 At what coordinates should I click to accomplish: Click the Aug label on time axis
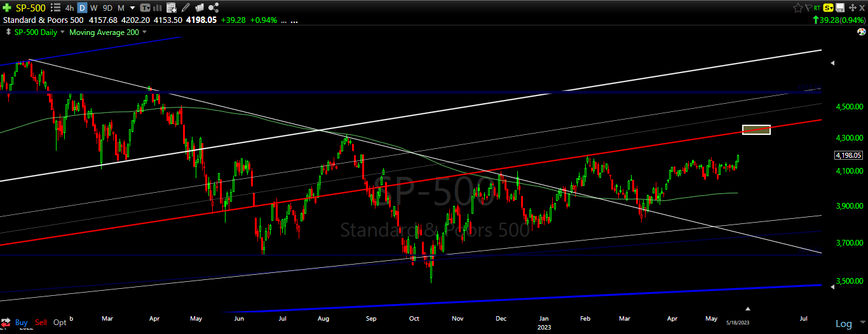(323, 318)
